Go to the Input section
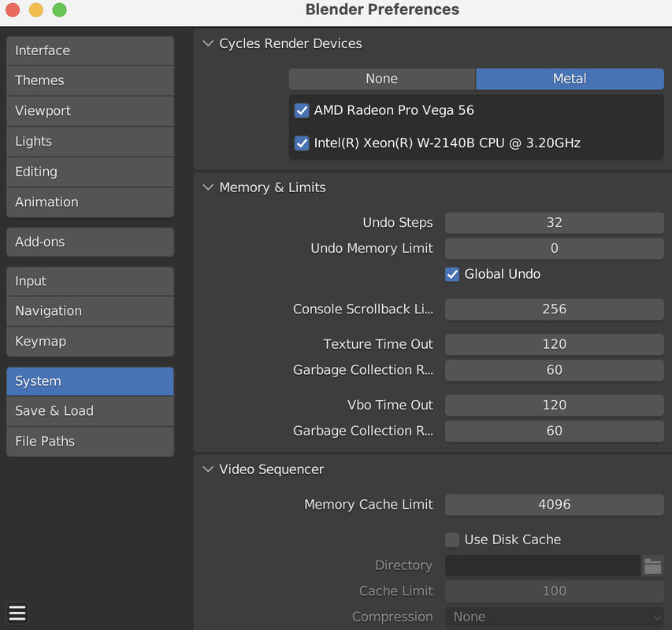Viewport: 672px width, 630px height. [90, 281]
